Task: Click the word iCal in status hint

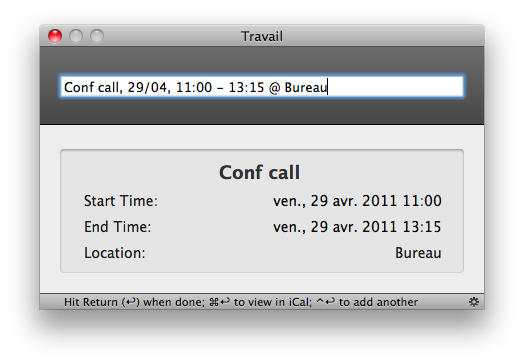Action: (x=299, y=302)
